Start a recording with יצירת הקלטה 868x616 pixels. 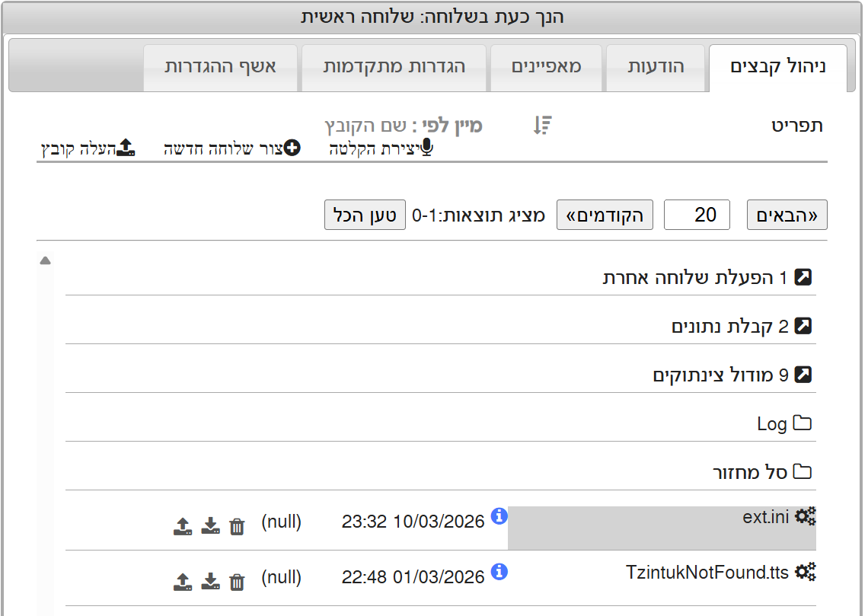coord(381,148)
